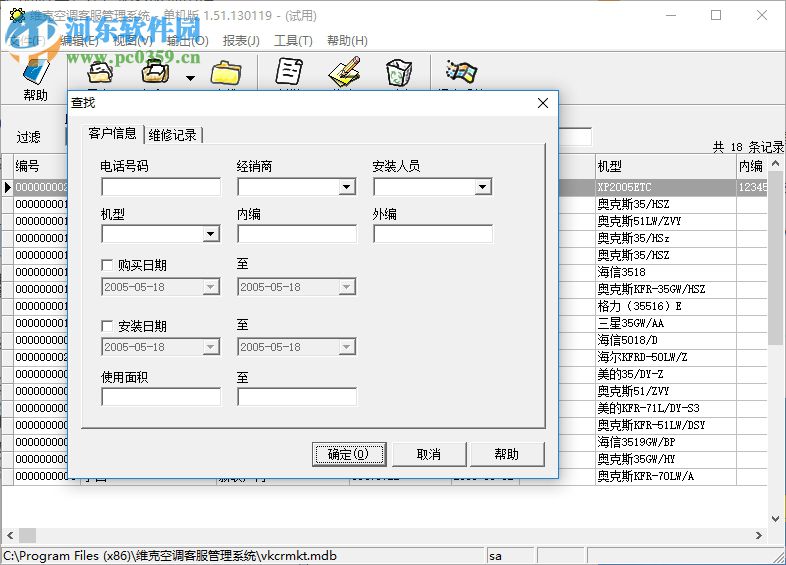The width and height of the screenshot is (786, 565).
Task: Select the 奥克斯KFR-51LW/DSY cell
Action: tap(666, 425)
